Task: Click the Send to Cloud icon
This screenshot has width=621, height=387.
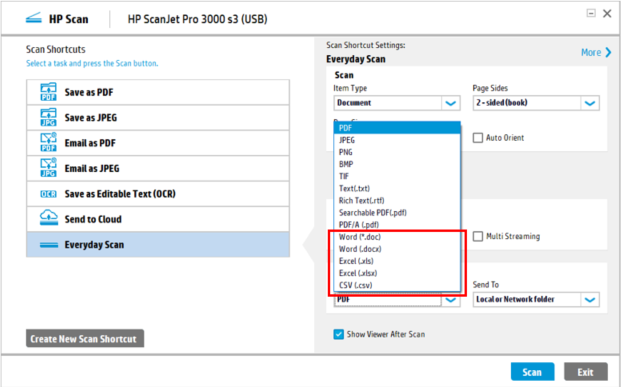Action: pyautogui.click(x=48, y=218)
